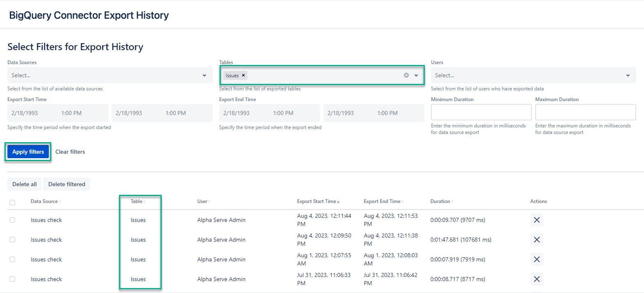This screenshot has width=644, height=293.
Task: Delete the 107681 ms export record
Action: tap(536, 240)
